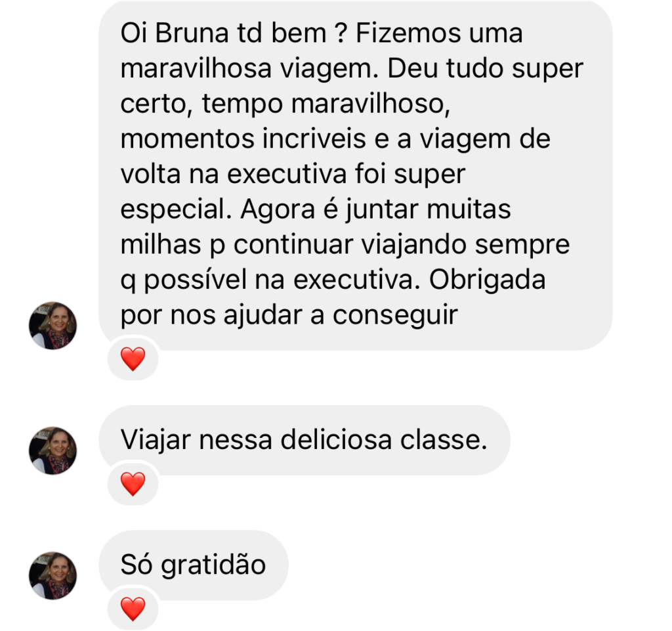The width and height of the screenshot is (672, 631).
Task: Click the word 'Obrigada' in the first message
Action: coord(488,280)
